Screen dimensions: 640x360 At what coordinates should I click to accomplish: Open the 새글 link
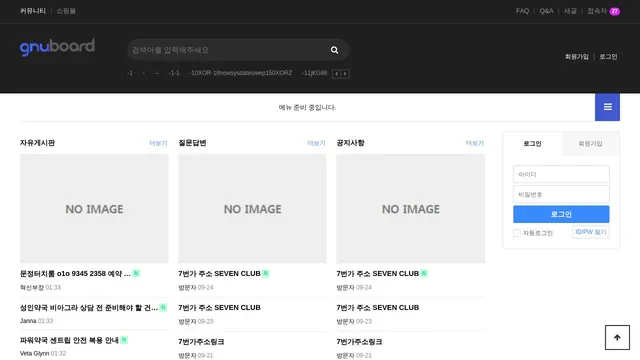[570, 11]
